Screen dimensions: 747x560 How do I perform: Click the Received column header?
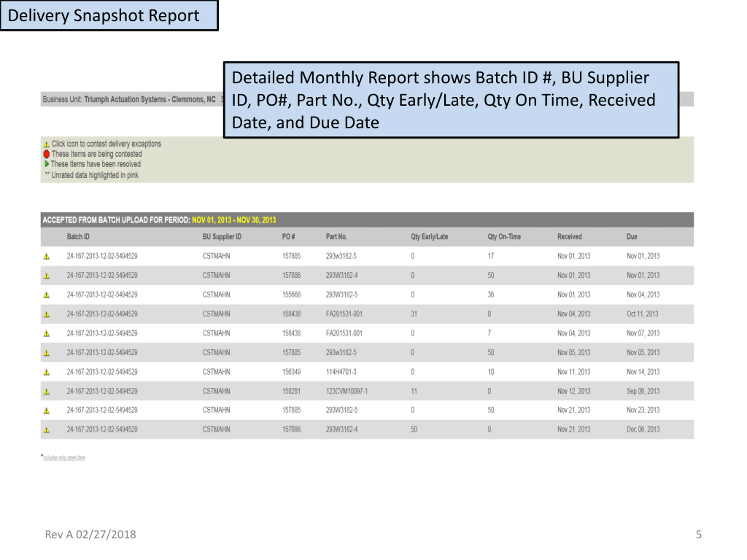[569, 237]
